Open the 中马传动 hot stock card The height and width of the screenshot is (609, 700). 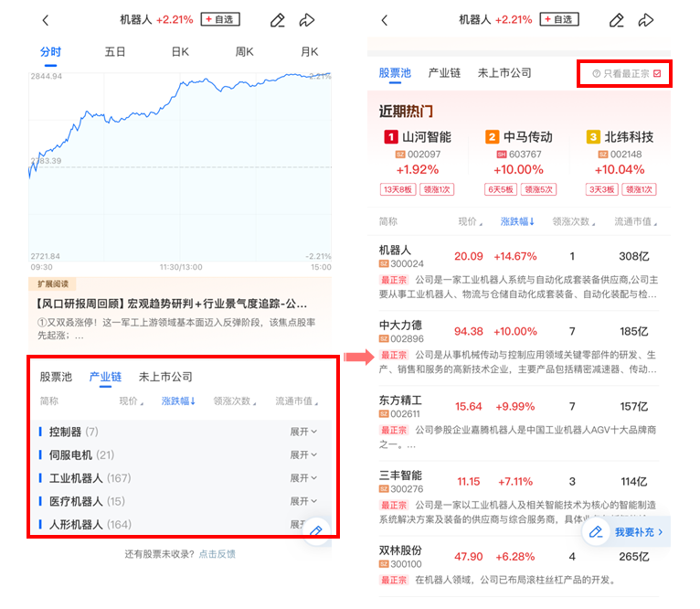tap(519, 162)
